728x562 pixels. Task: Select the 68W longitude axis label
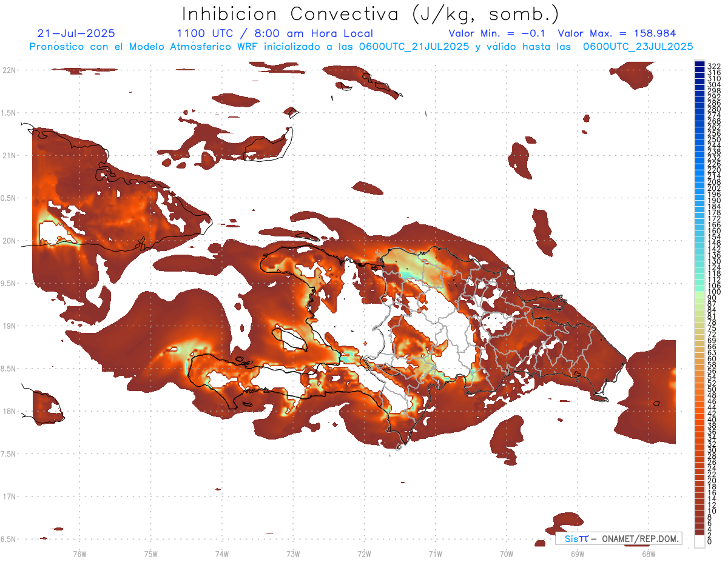648,554
